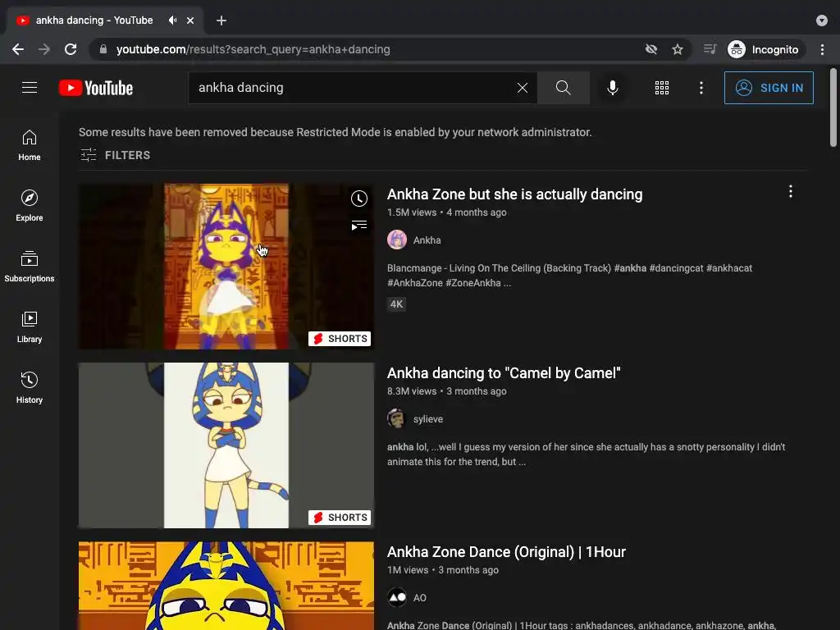
Task: Click the 4K badge
Action: [396, 304]
